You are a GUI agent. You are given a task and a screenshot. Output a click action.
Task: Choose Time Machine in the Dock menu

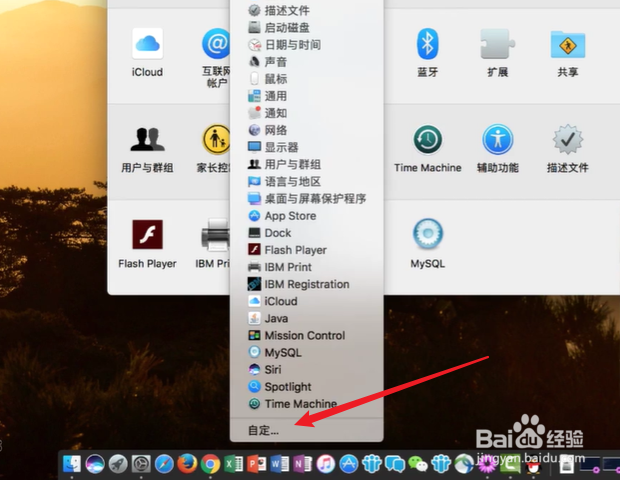[306, 404]
